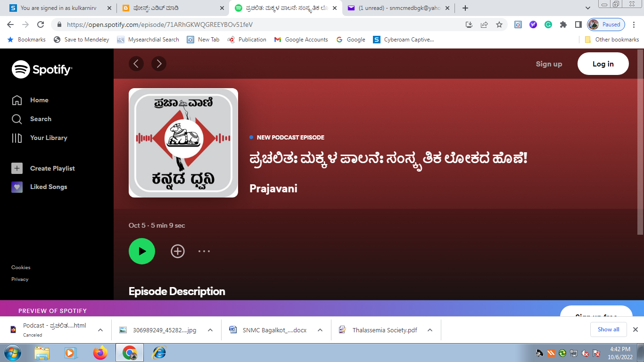This screenshot has height=362, width=644.
Task: Click the system clock
Action: point(620,353)
